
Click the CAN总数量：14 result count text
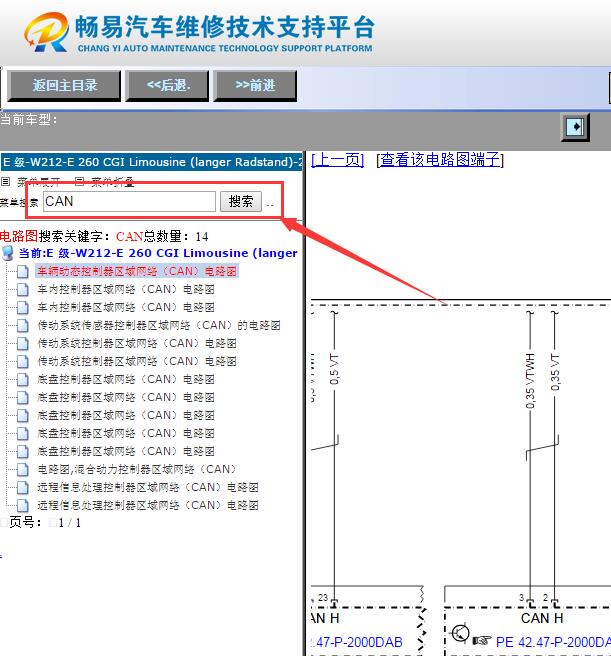162,236
